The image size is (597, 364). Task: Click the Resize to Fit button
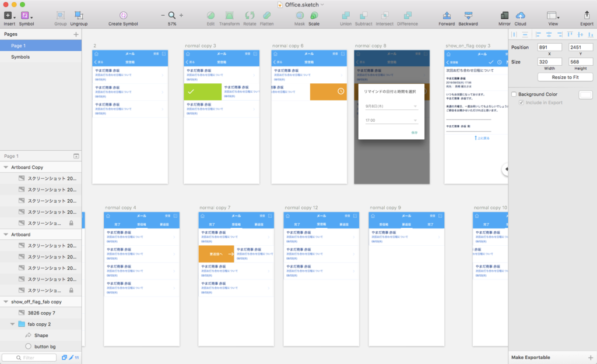[565, 77]
